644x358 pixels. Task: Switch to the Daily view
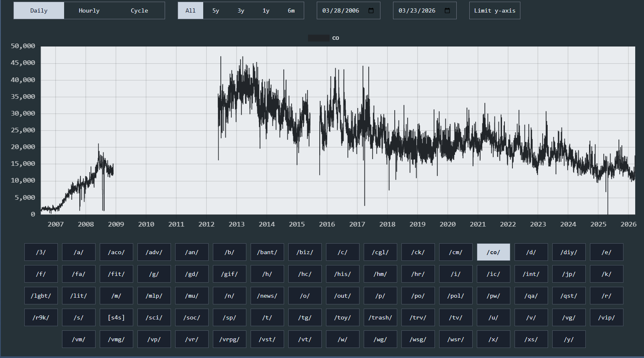tap(39, 10)
